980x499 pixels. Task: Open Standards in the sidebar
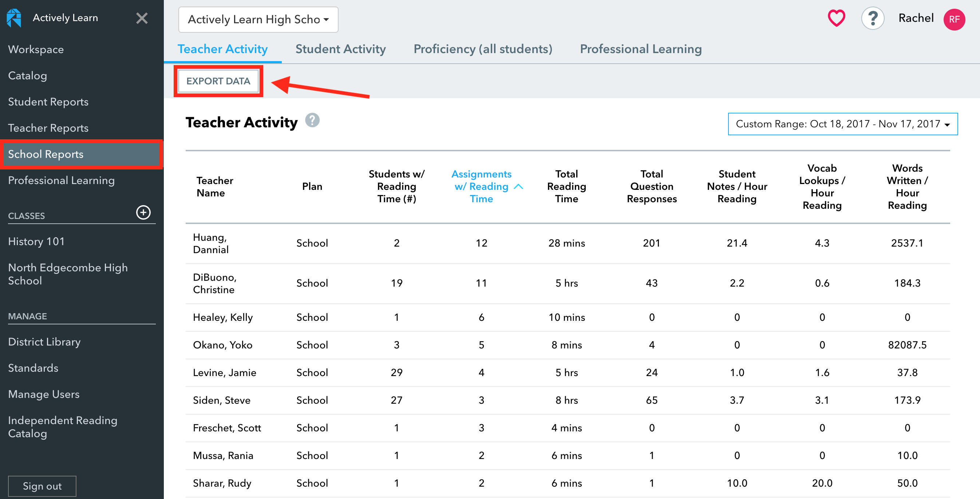coord(33,368)
